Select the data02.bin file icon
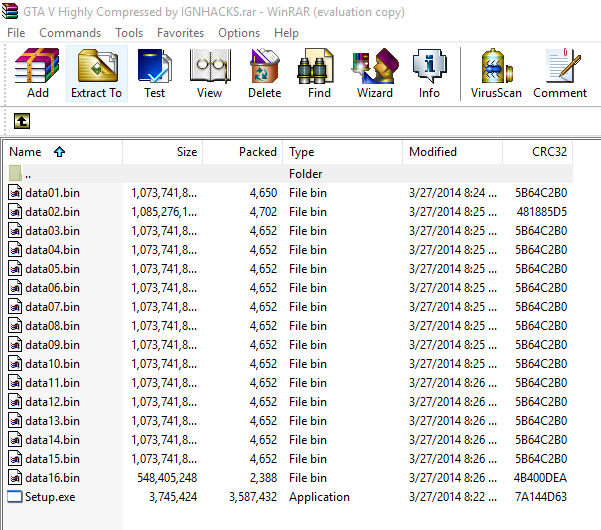Viewport: 601px width, 530px height. 15,212
